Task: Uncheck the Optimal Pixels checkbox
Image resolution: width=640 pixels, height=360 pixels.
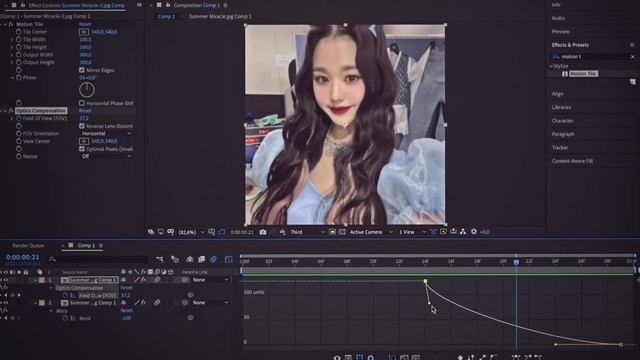Action: pos(82,149)
